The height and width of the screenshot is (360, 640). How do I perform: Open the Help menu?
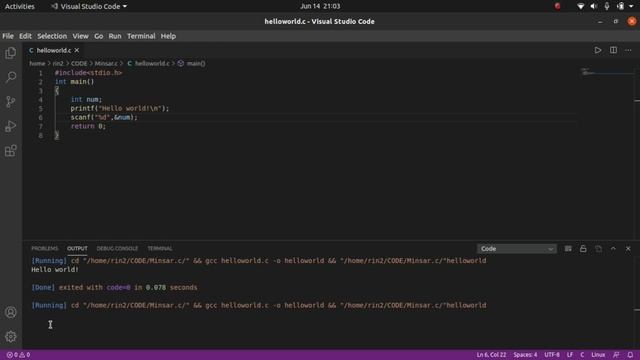tap(168, 36)
